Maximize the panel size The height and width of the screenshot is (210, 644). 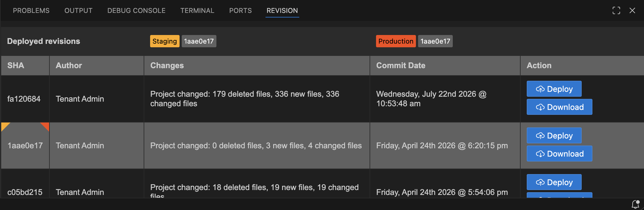[x=616, y=10]
